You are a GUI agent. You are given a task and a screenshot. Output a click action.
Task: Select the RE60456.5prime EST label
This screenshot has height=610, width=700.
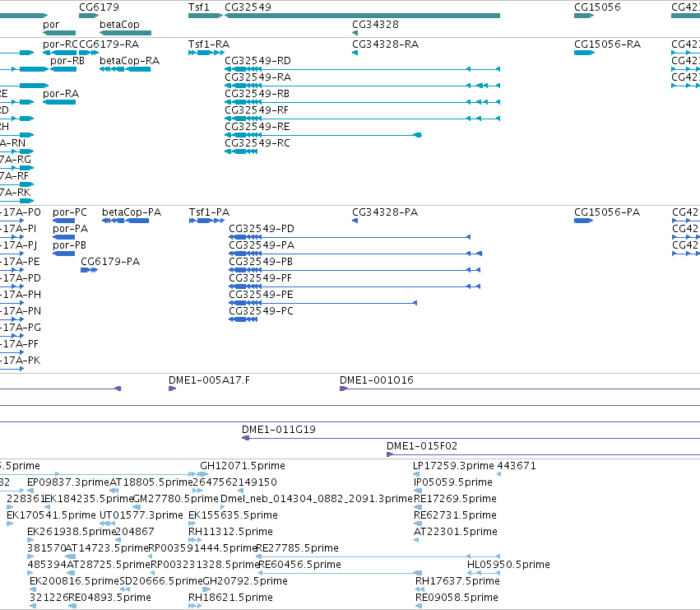(300, 565)
